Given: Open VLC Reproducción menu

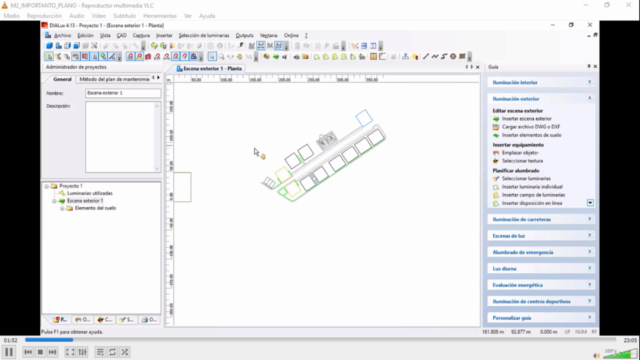Looking at the screenshot, I should point(44,16).
